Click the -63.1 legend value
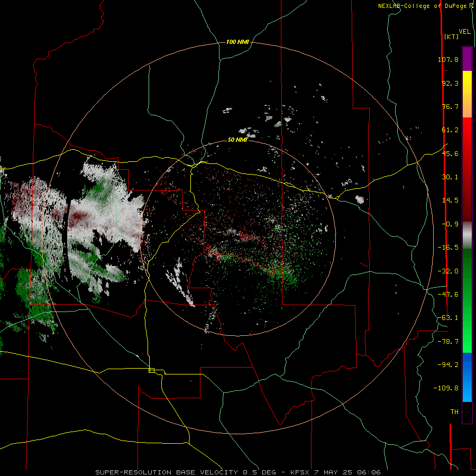This screenshot has width=476, height=476. 448,318
